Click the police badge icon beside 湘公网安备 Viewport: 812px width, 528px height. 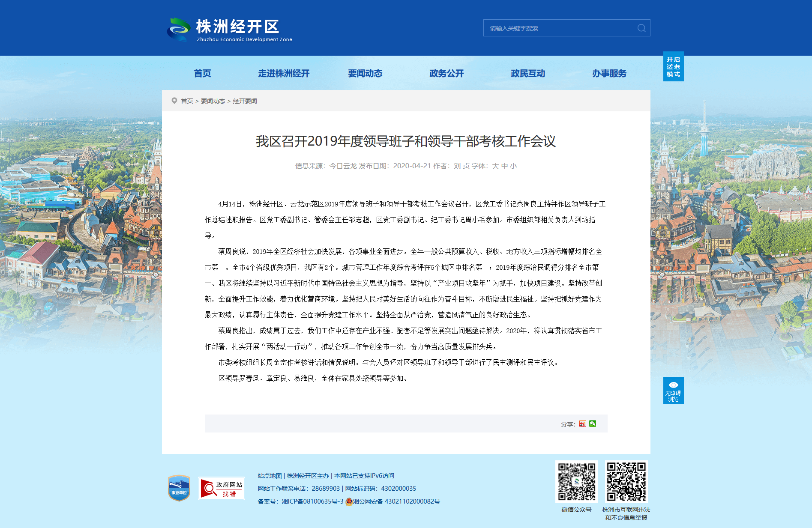(x=349, y=501)
